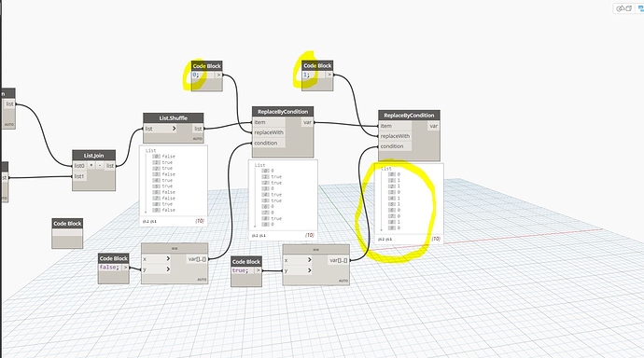Expand x port chevron on left == node
The height and width of the screenshot is (358, 644).
pos(168,259)
